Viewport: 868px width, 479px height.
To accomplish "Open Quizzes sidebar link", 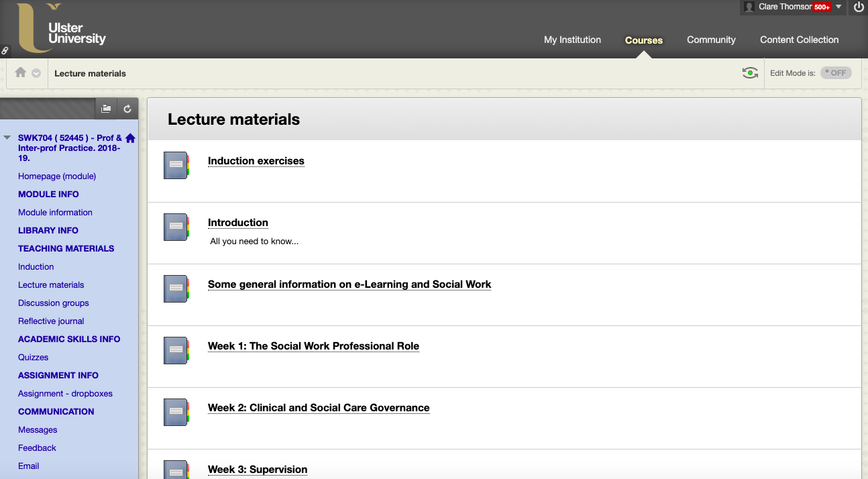I will point(33,357).
